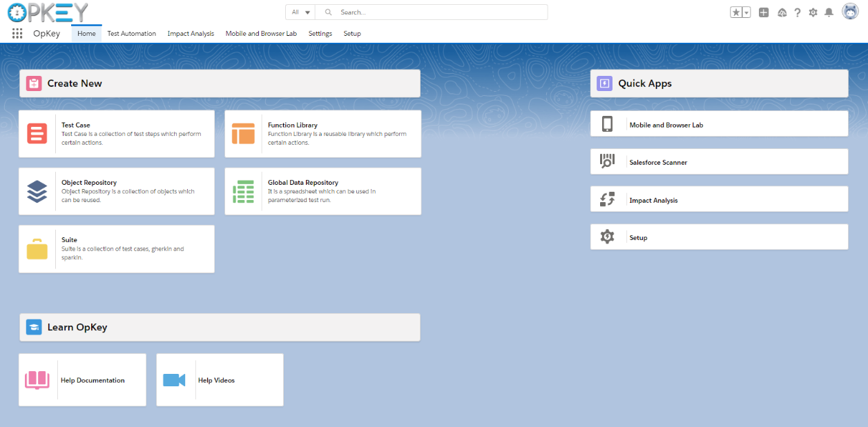Click the Favorites star icon
This screenshot has height=427, width=868.
click(736, 12)
